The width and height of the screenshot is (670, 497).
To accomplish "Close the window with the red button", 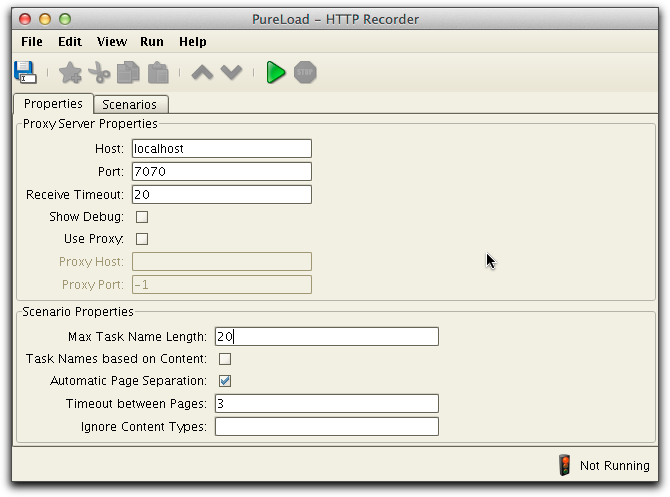I will (x=25, y=19).
